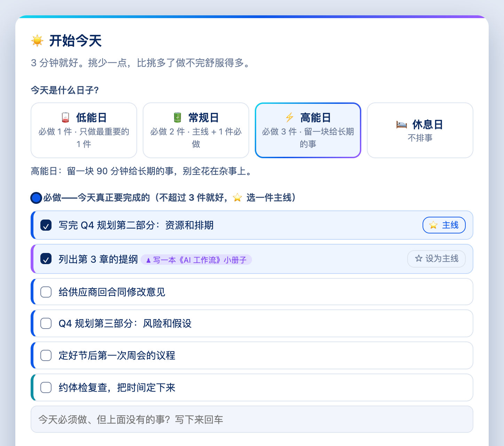Click the blue circle icon before 必做
This screenshot has height=446, width=504.
[x=36, y=198]
